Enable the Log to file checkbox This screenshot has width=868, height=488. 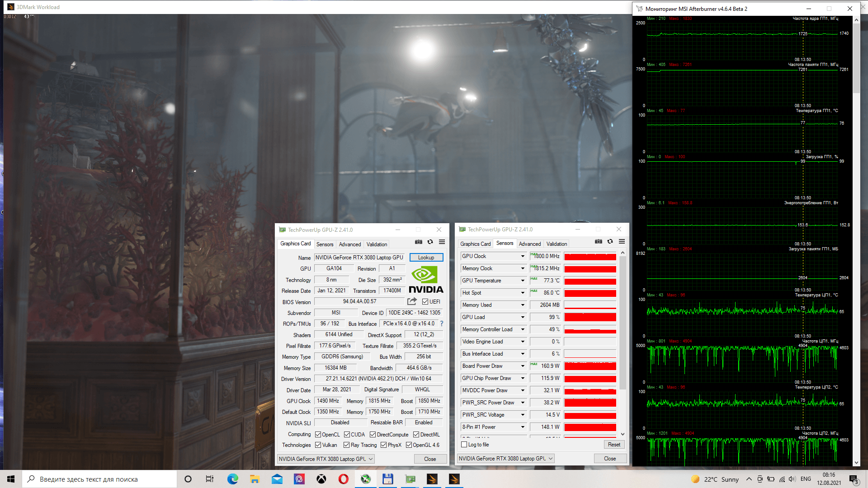(464, 445)
